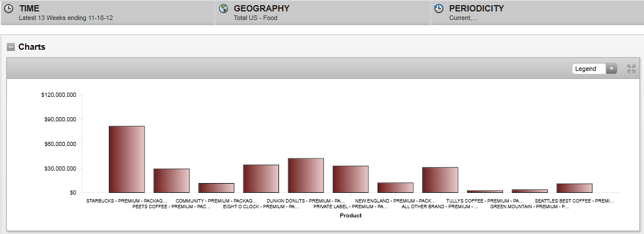Click the Seattles Best Coffee bar
Viewport: 644px width, 234px height.
pyautogui.click(x=574, y=188)
